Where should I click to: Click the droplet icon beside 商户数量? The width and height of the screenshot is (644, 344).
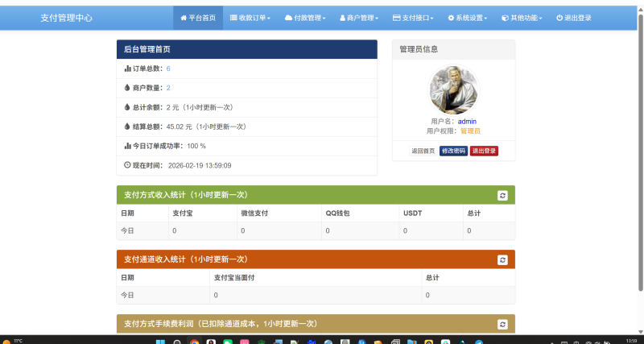[127, 88]
